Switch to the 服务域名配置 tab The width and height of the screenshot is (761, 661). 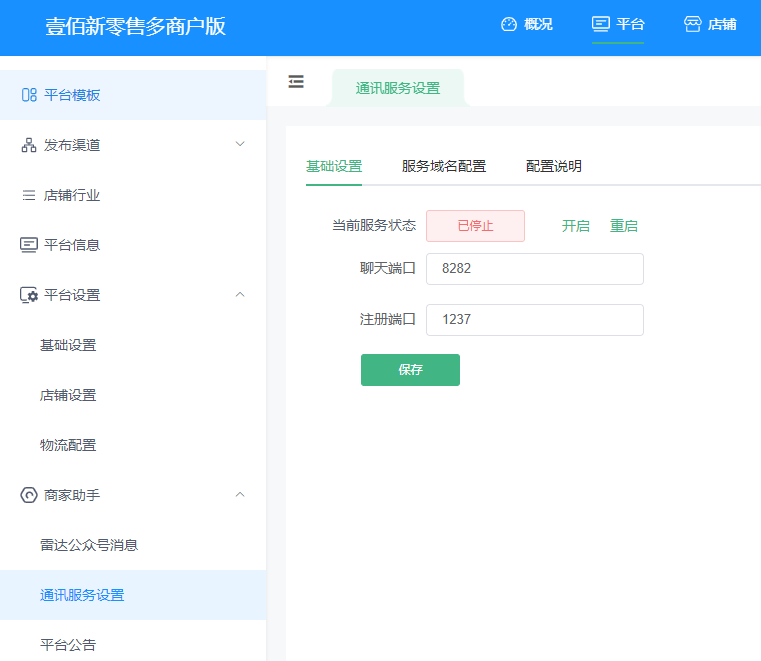444,166
